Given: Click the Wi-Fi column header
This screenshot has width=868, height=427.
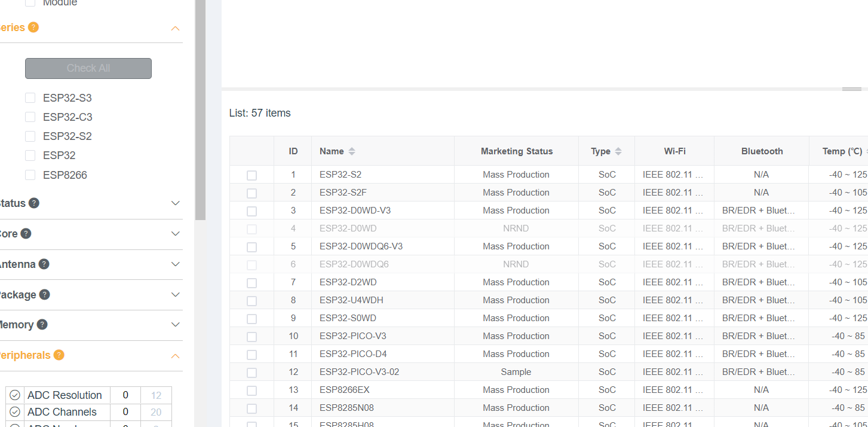Looking at the screenshot, I should click(x=674, y=151).
